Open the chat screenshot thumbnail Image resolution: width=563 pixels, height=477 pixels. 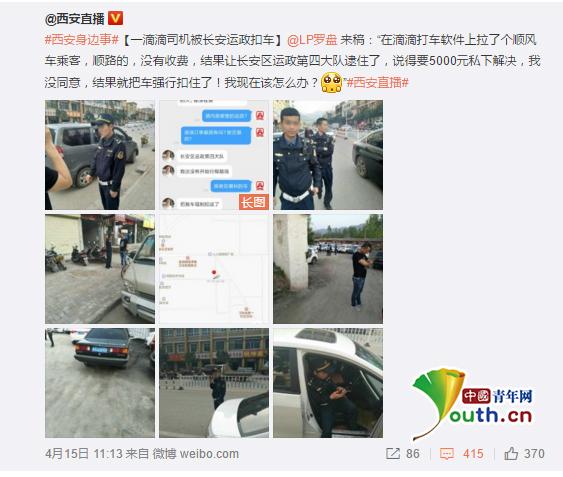click(x=214, y=155)
